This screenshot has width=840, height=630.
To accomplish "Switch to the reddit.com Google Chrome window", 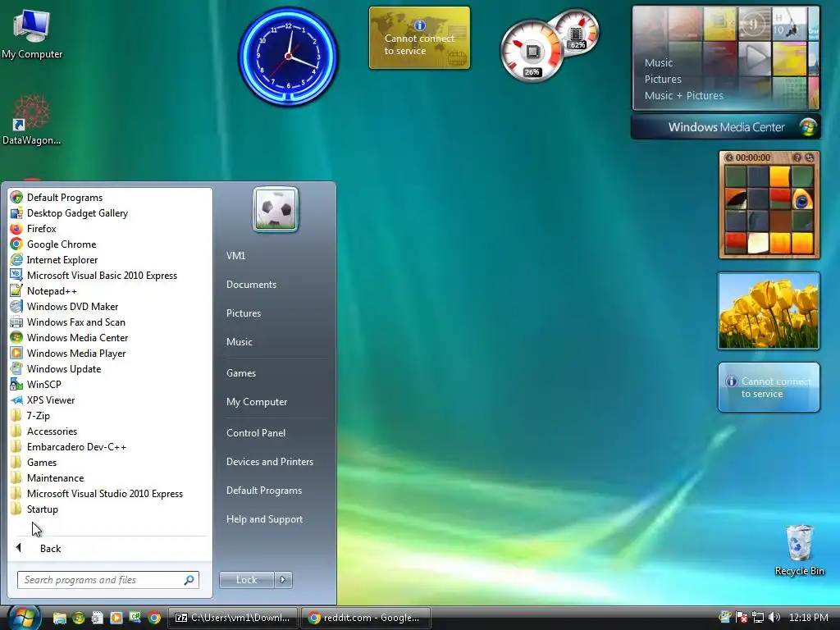I will click(367, 618).
